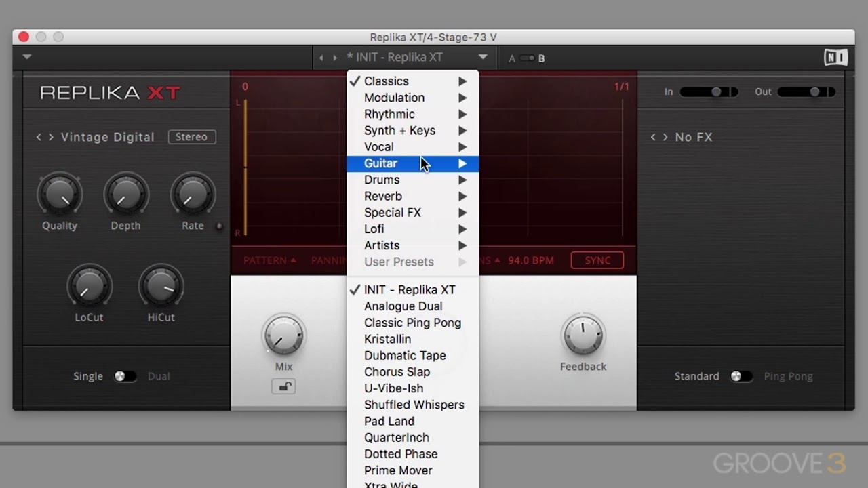The width and height of the screenshot is (868, 488).
Task: Open the Classics submenu
Action: pyautogui.click(x=412, y=81)
